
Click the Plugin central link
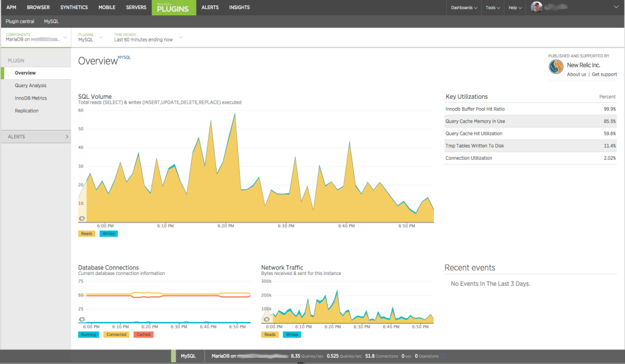pyautogui.click(x=20, y=21)
